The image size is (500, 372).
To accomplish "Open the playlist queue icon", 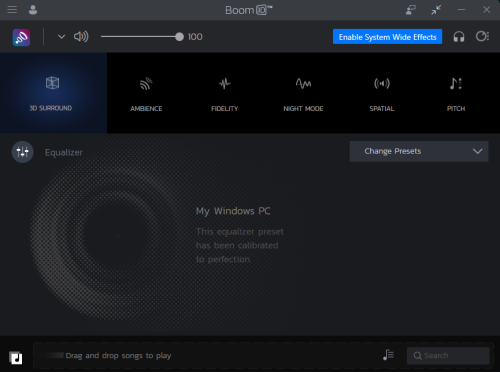I will coord(388,355).
